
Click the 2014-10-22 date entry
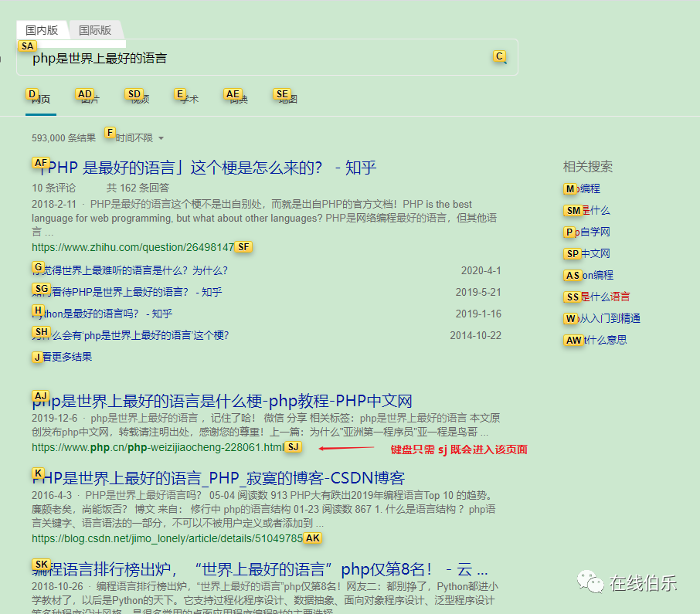[475, 335]
